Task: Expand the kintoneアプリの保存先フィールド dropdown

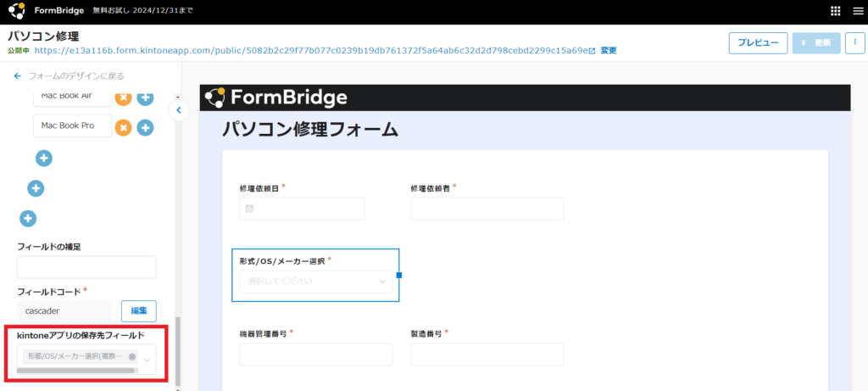Action: pos(147,360)
